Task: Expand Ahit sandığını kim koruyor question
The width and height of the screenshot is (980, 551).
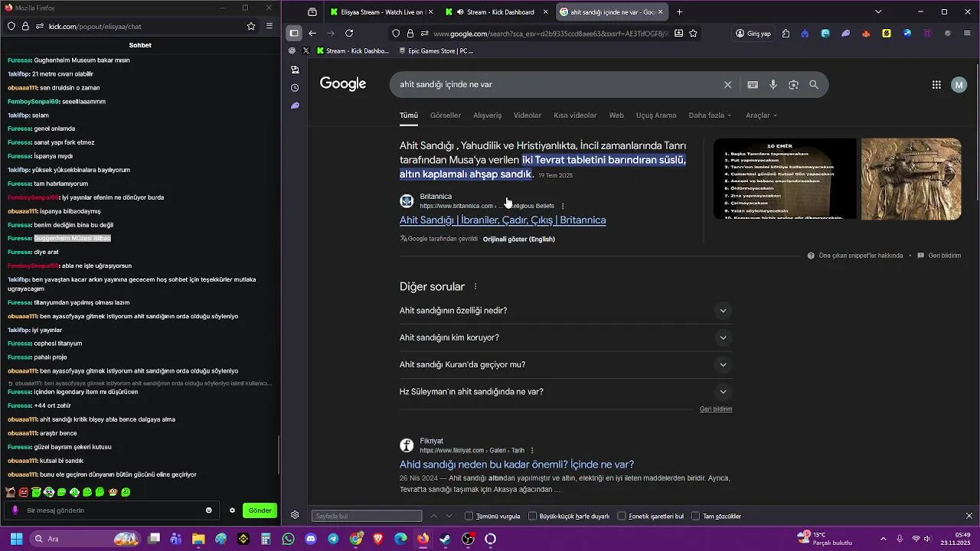Action: tap(566, 337)
